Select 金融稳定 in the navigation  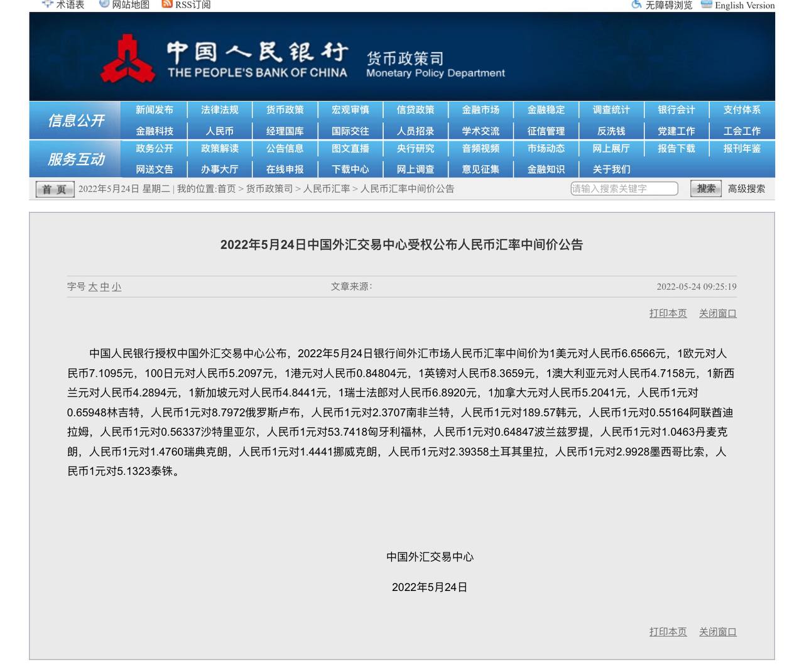pos(546,110)
